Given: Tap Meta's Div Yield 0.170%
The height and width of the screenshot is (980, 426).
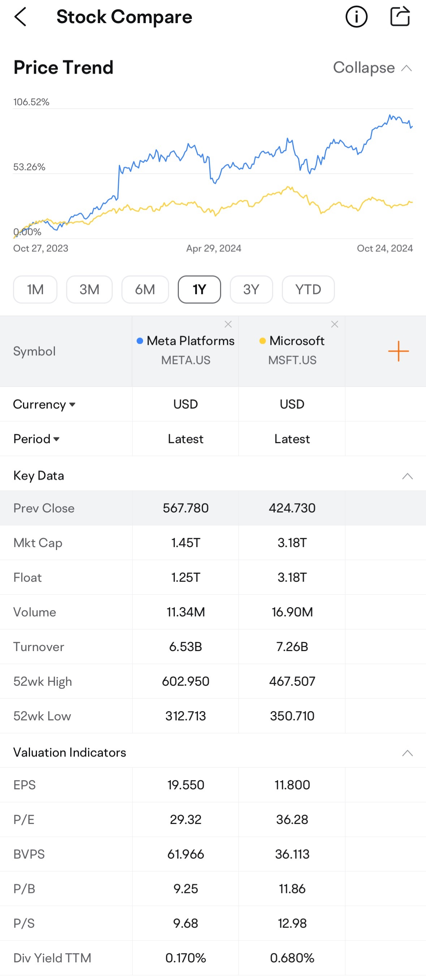Looking at the screenshot, I should point(186,958).
